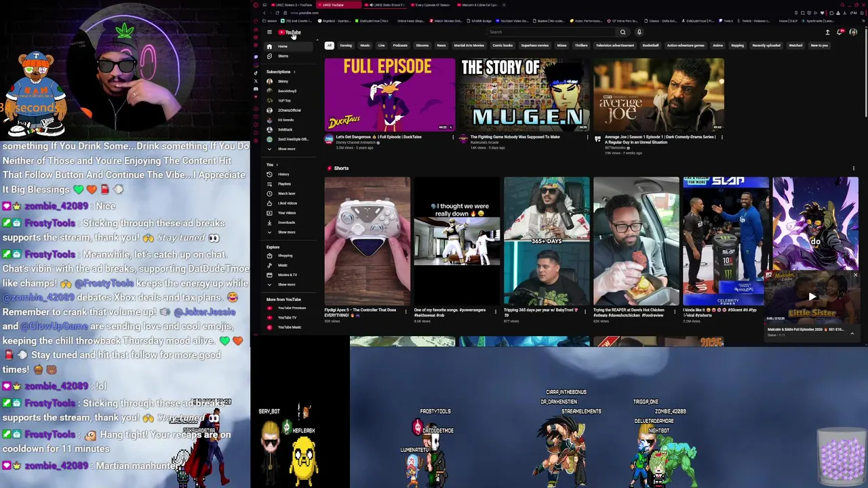868x488 pixels.
Task: Open the You section chevron
Action: pyautogui.click(x=277, y=165)
